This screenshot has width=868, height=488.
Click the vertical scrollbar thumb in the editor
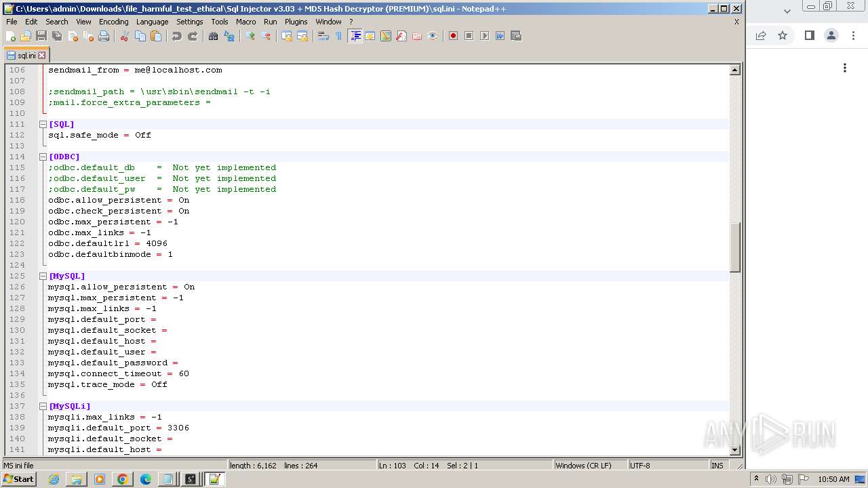tap(734, 247)
